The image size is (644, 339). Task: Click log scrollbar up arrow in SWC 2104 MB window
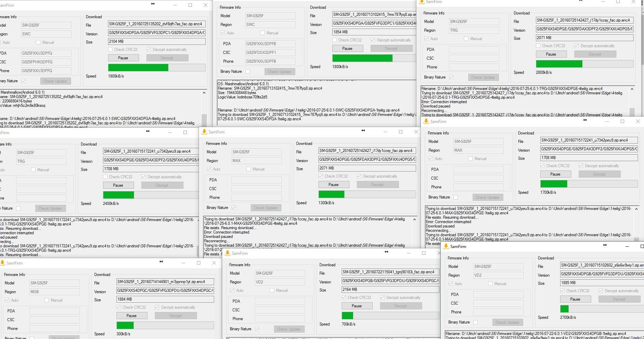pyautogui.click(x=204, y=93)
